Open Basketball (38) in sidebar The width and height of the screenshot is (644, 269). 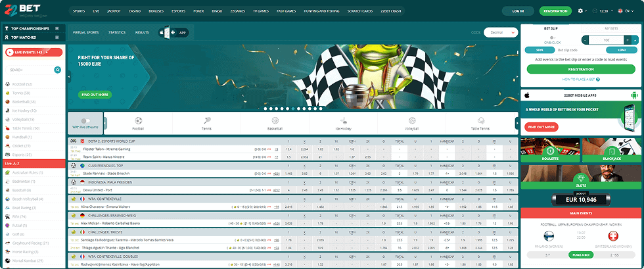[24, 101]
